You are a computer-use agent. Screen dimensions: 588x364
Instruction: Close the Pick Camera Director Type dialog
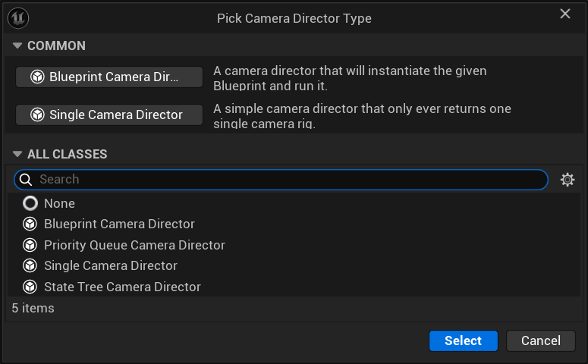pyautogui.click(x=565, y=14)
